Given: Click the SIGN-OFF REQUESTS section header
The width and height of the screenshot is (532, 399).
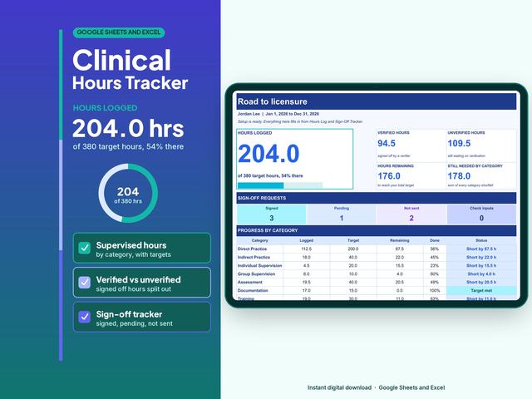Looking at the screenshot, I should pos(377,198).
